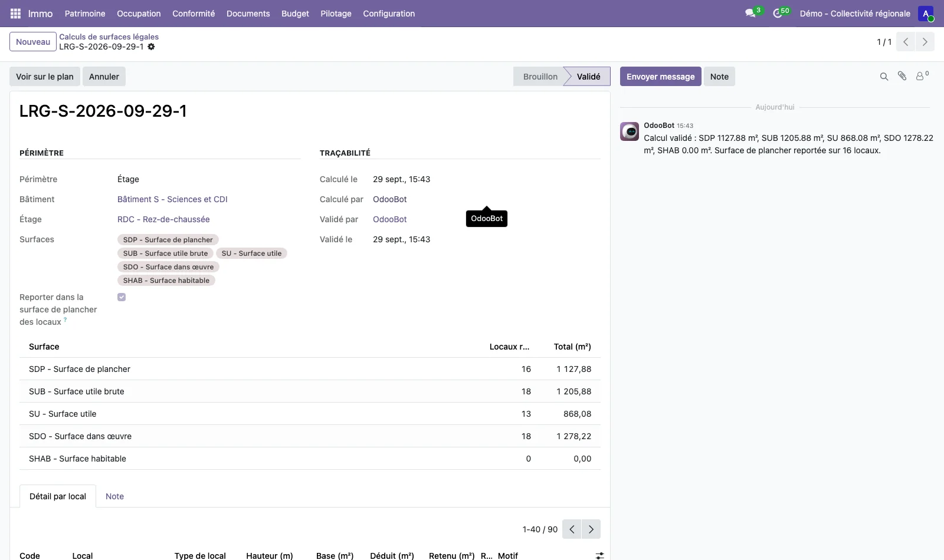
Task: Click Voir sur le plan button
Action: pyautogui.click(x=45, y=77)
